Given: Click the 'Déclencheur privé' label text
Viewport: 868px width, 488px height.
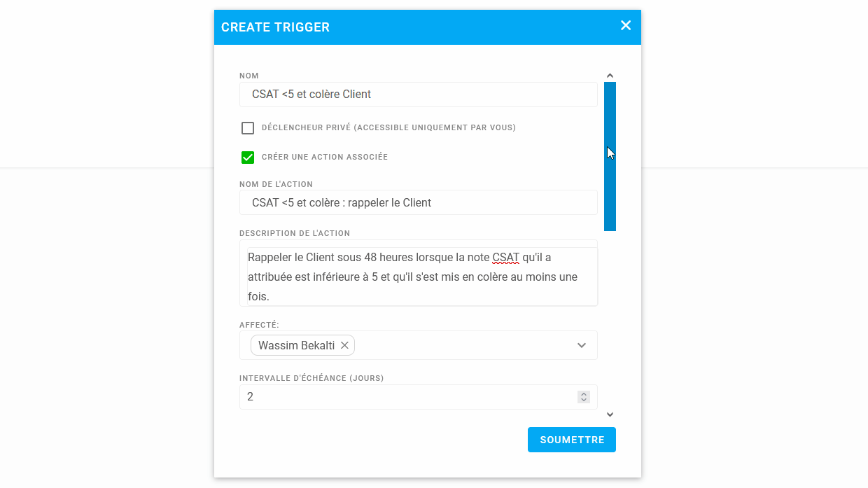Looking at the screenshot, I should click(388, 127).
